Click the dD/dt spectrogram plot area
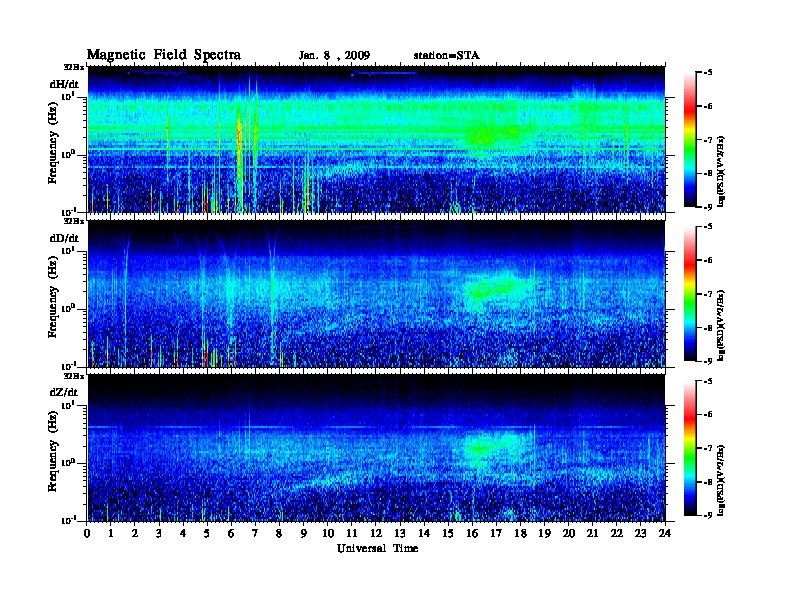The height and width of the screenshot is (612, 792). 376,294
